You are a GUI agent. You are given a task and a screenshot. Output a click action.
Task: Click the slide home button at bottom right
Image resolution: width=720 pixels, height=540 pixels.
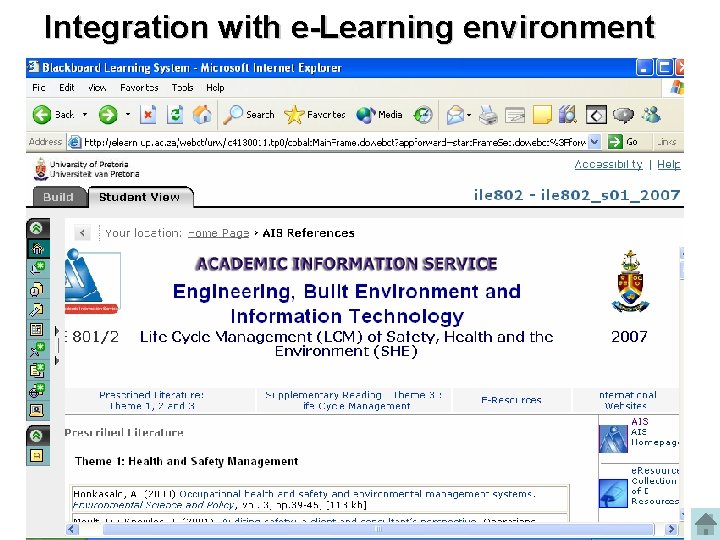click(706, 524)
